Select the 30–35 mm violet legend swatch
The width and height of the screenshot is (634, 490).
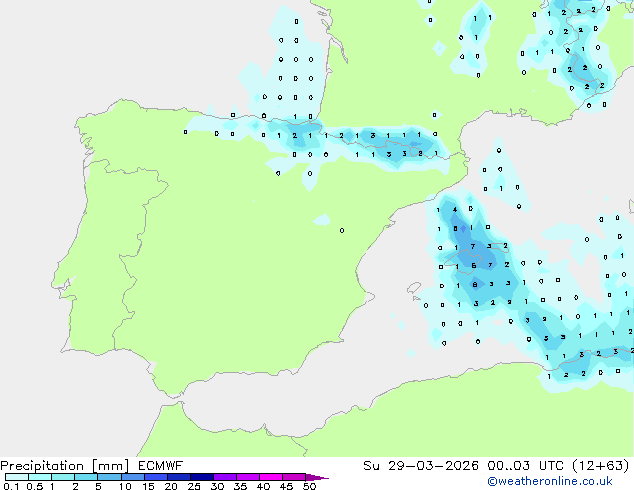[x=224, y=477]
